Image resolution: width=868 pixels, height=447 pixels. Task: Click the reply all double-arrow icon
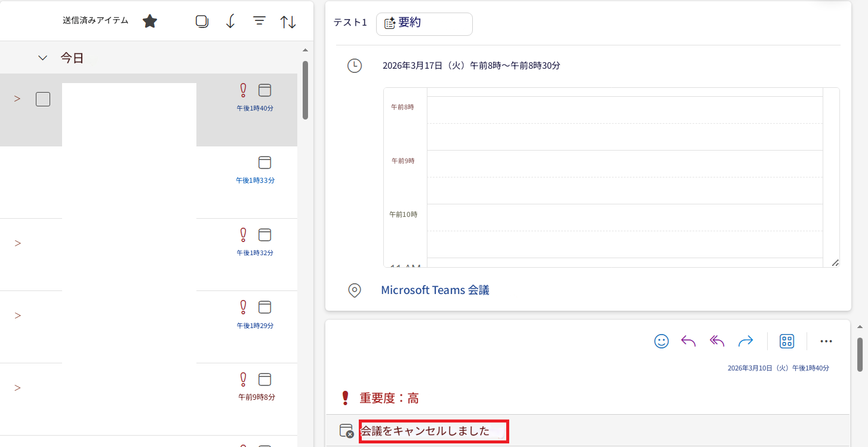click(717, 341)
